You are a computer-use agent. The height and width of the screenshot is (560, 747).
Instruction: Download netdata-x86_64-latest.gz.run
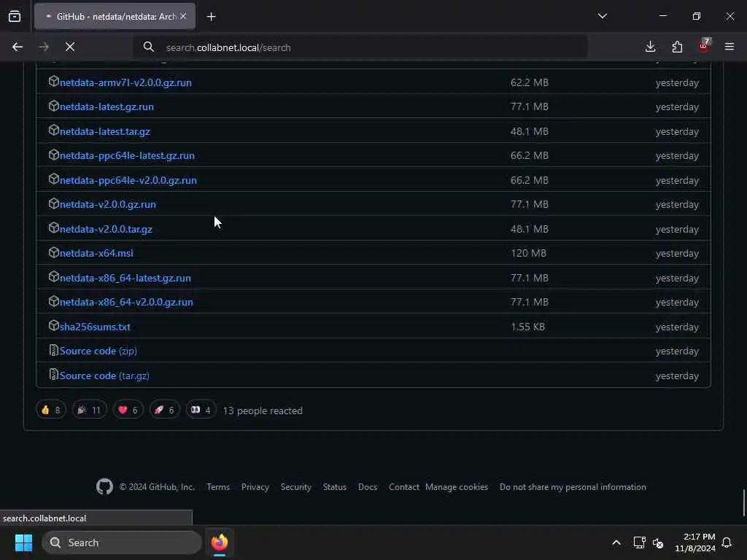pos(125,278)
